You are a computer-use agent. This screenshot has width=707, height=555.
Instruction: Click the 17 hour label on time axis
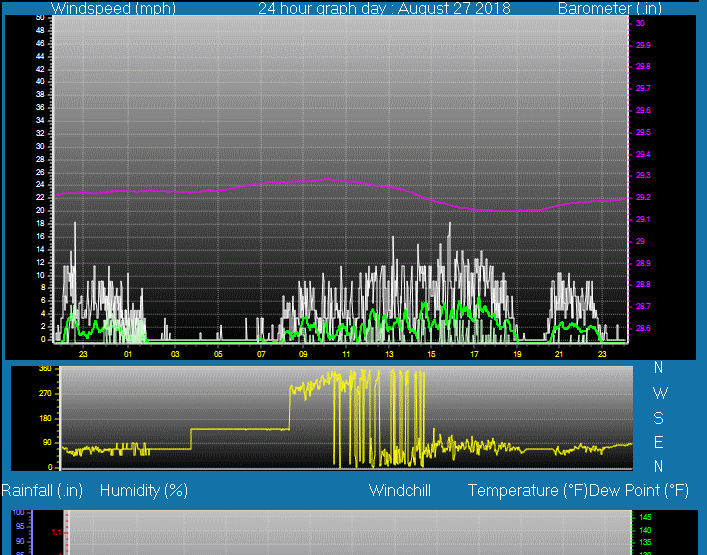click(474, 354)
